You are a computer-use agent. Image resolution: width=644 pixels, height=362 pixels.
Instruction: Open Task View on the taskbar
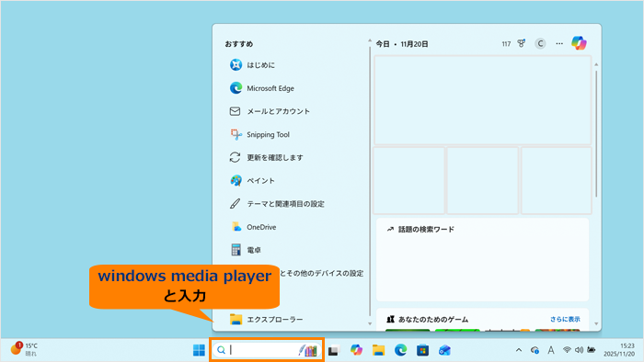pos(333,351)
